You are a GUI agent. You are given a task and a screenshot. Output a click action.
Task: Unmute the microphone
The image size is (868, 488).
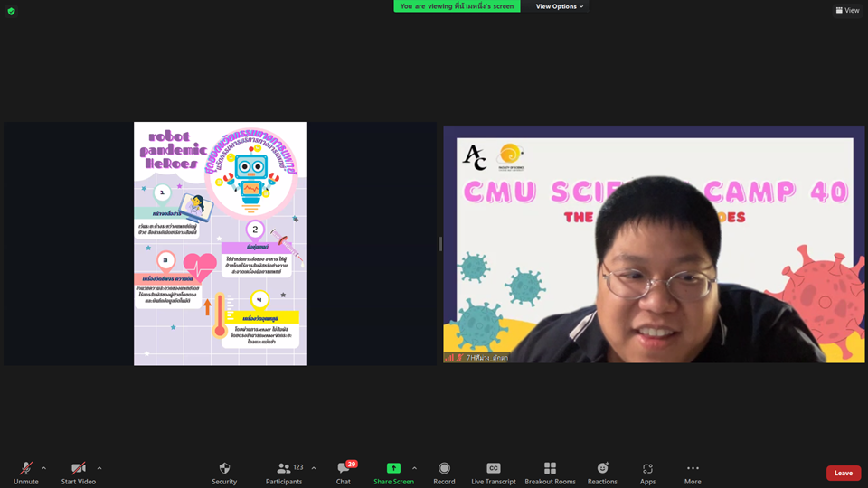click(26, 473)
